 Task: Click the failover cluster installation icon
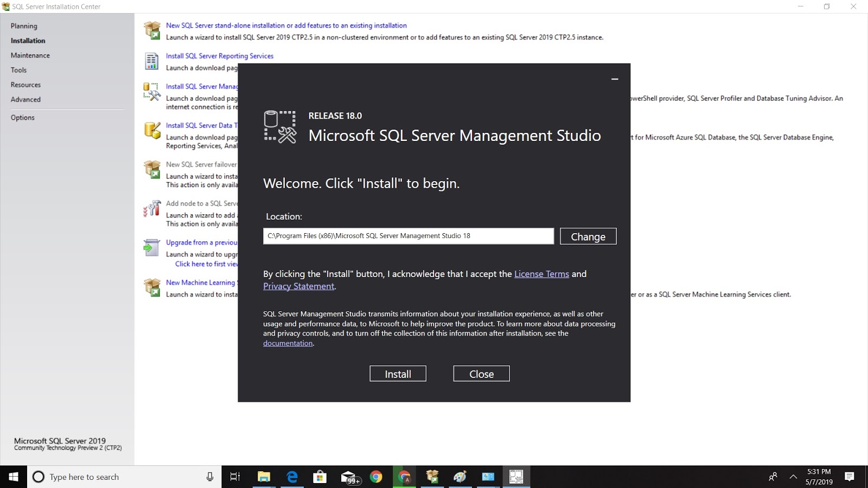pos(152,169)
